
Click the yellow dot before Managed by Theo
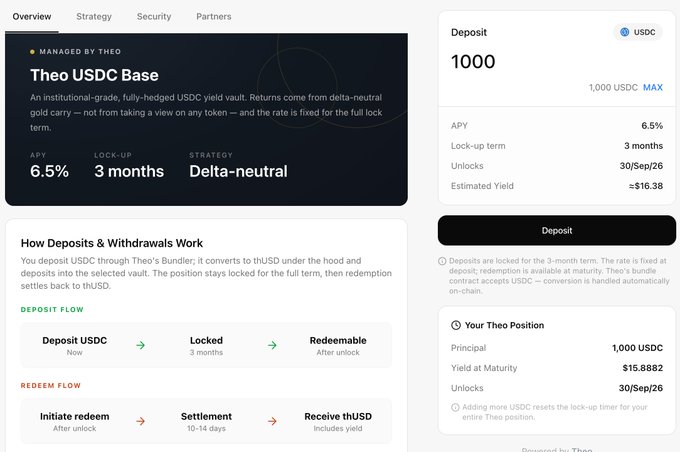pyautogui.click(x=32, y=52)
